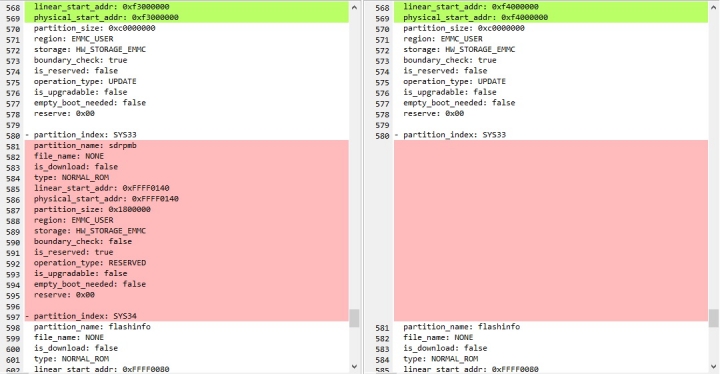Click 'is_reserved: true' line
This screenshot has width=720, height=374.
[73, 252]
